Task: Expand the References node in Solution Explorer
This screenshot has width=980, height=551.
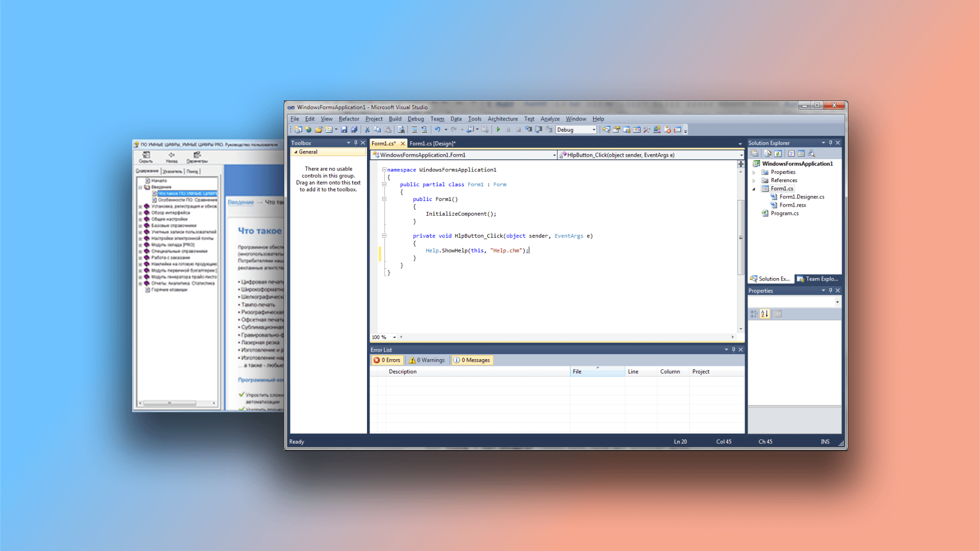Action: pos(754,181)
